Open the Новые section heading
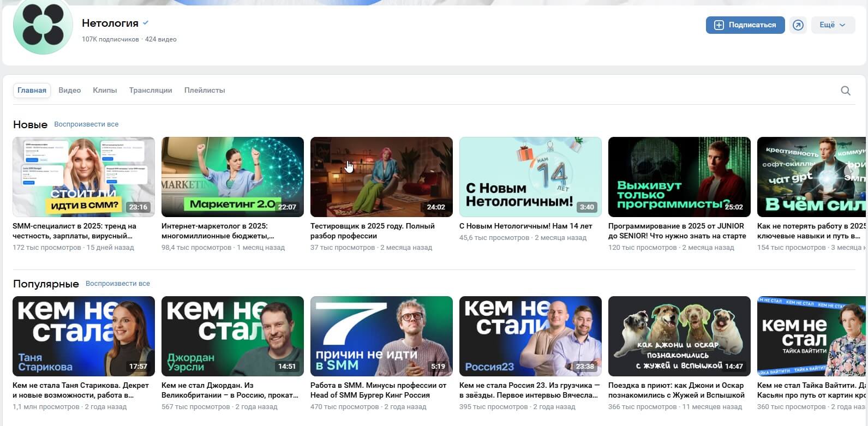 [x=30, y=124]
